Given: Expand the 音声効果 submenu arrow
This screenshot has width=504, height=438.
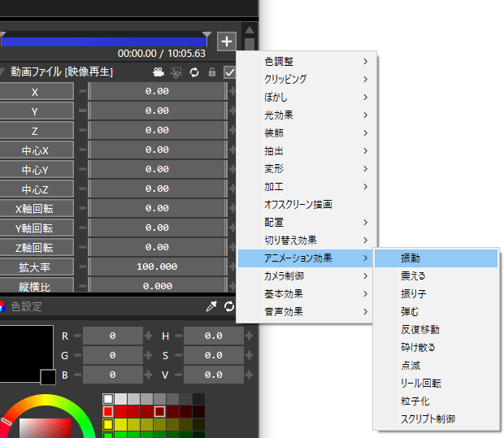Looking at the screenshot, I should click(366, 312).
